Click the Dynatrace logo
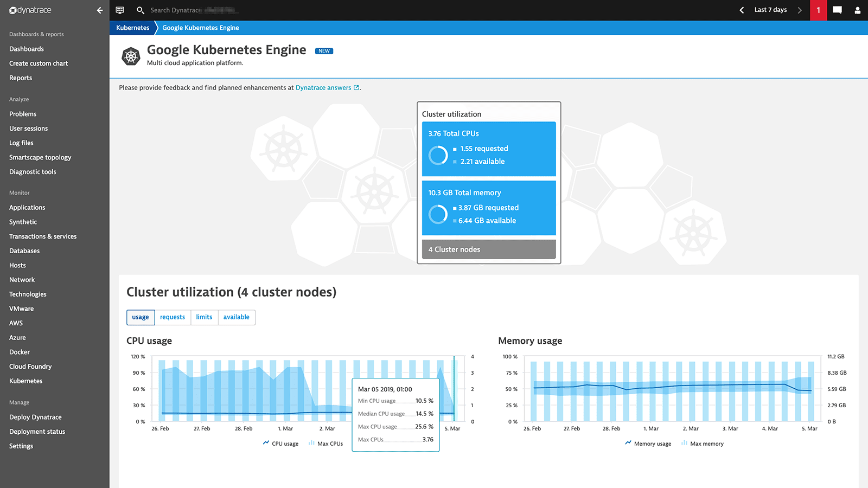 [x=30, y=10]
